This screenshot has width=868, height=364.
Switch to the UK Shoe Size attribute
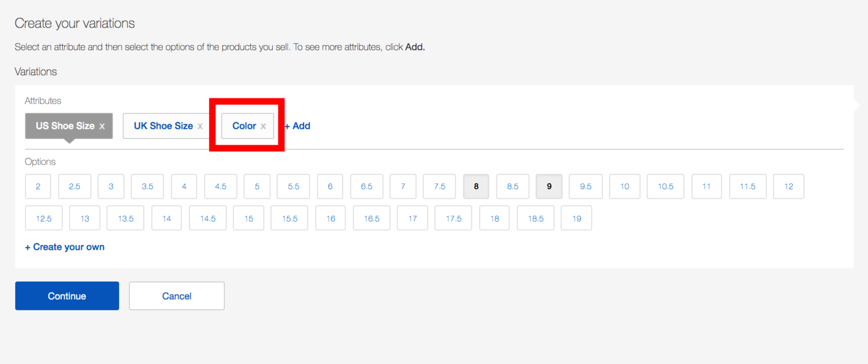[163, 126]
